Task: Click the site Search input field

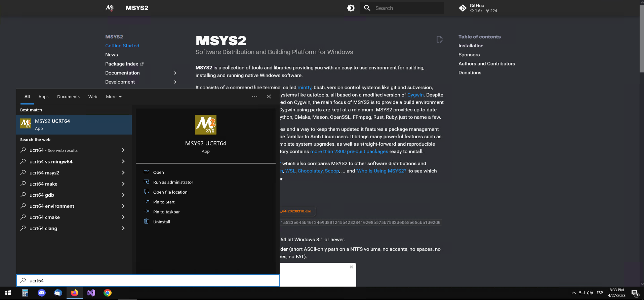Action: pos(402,8)
